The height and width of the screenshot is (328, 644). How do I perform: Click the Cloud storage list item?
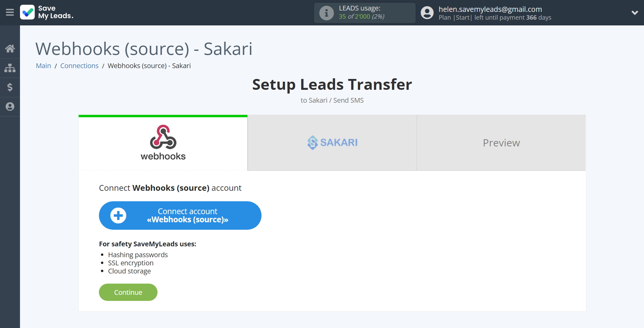[x=129, y=271]
